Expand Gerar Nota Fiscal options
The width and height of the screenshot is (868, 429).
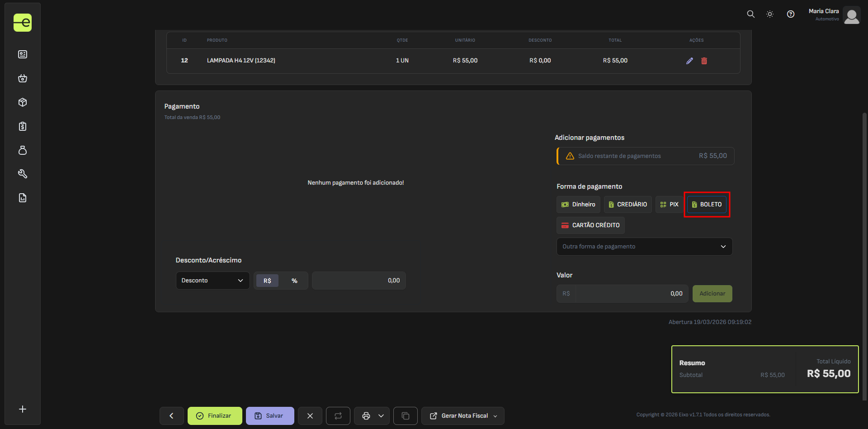495,416
